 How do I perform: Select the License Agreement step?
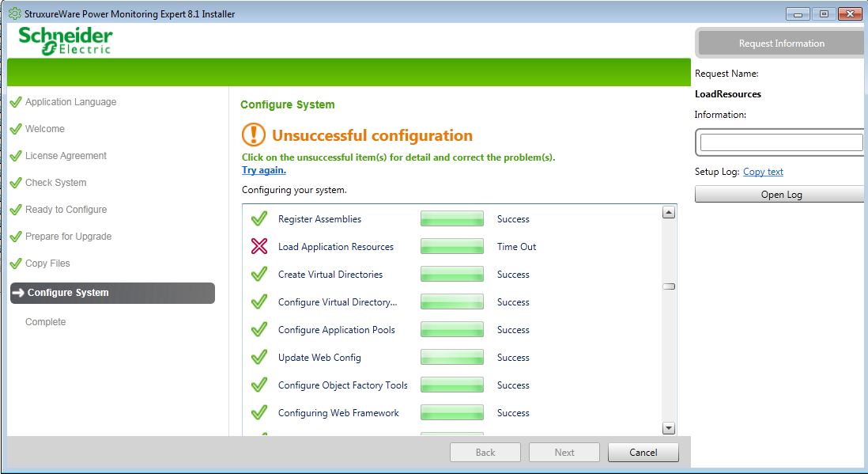coord(66,156)
